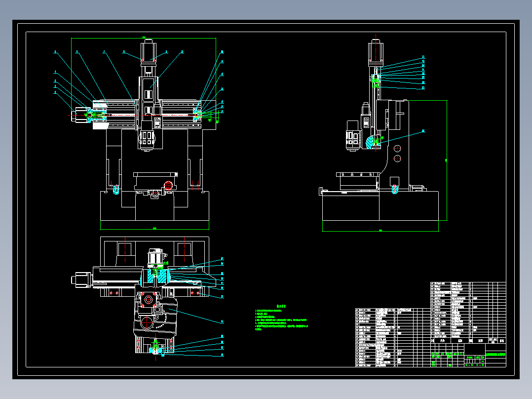The height and width of the screenshot is (399, 532).
Task: Click the green height dimension line in the side view
Action: pos(447,160)
